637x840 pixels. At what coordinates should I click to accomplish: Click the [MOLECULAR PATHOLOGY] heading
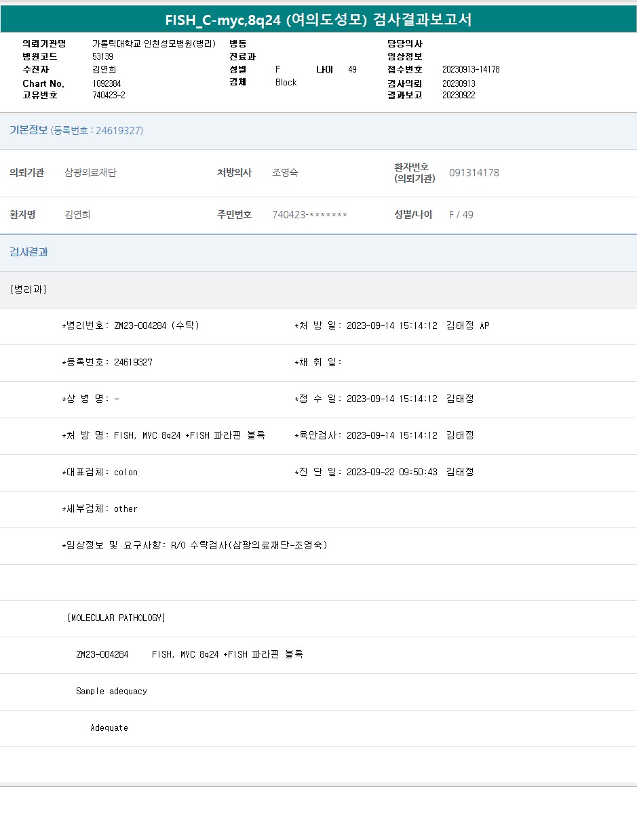pyautogui.click(x=116, y=618)
